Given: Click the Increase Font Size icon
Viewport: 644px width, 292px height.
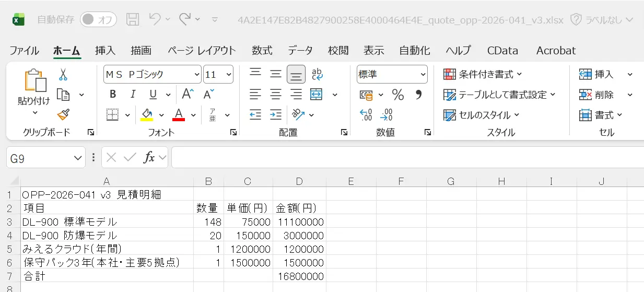Looking at the screenshot, I should pyautogui.click(x=188, y=95).
